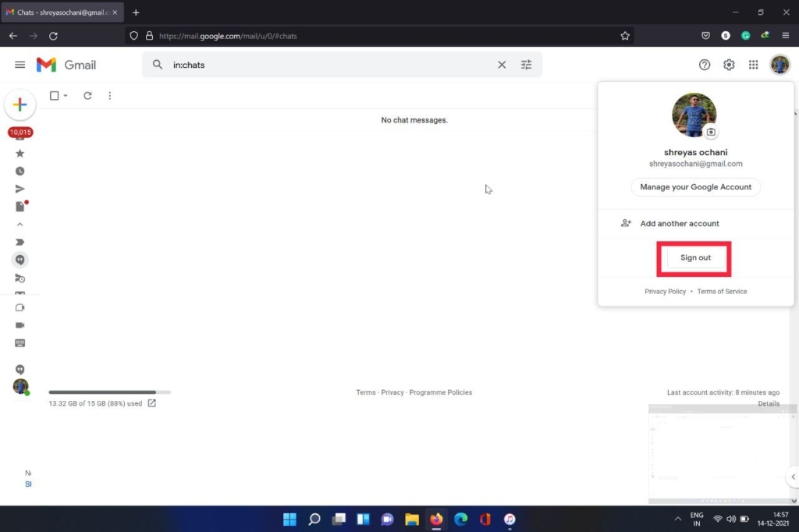Screen dimensions: 799x532
Task: Open Gmail Settings gear
Action: (x=729, y=65)
